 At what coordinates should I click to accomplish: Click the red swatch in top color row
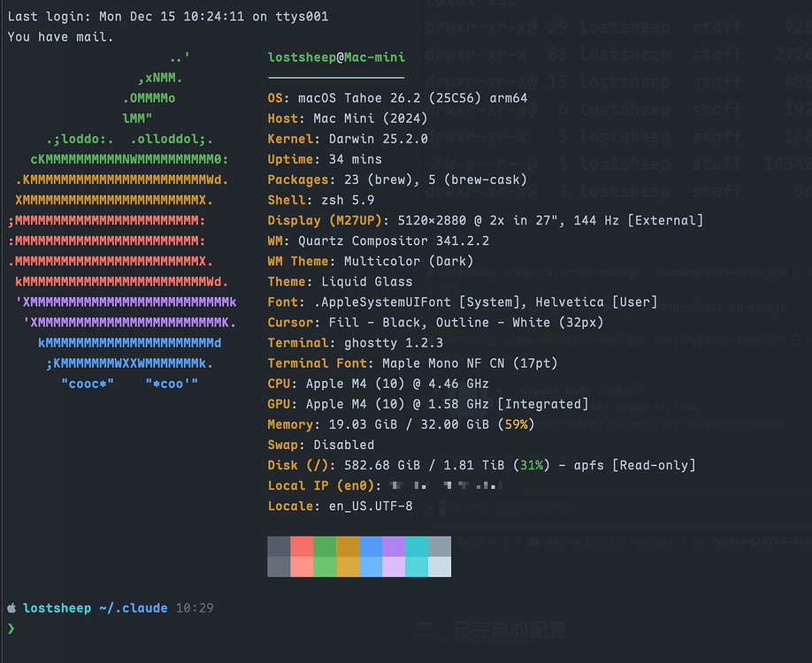point(302,546)
